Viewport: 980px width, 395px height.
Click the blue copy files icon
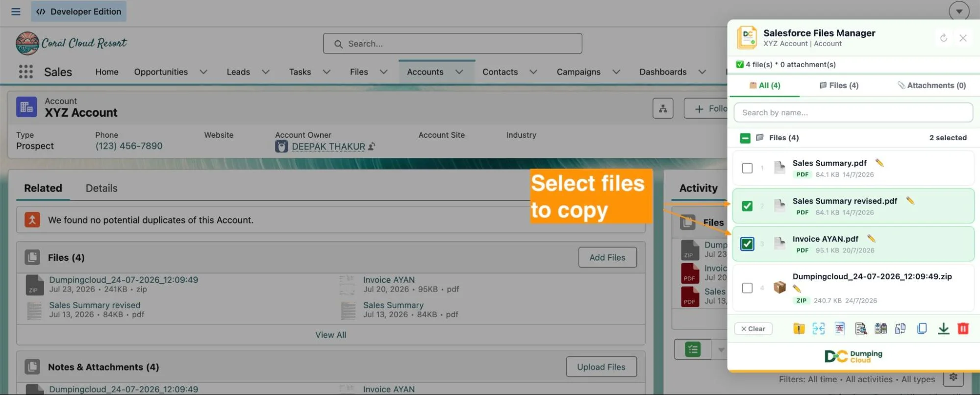(922, 328)
